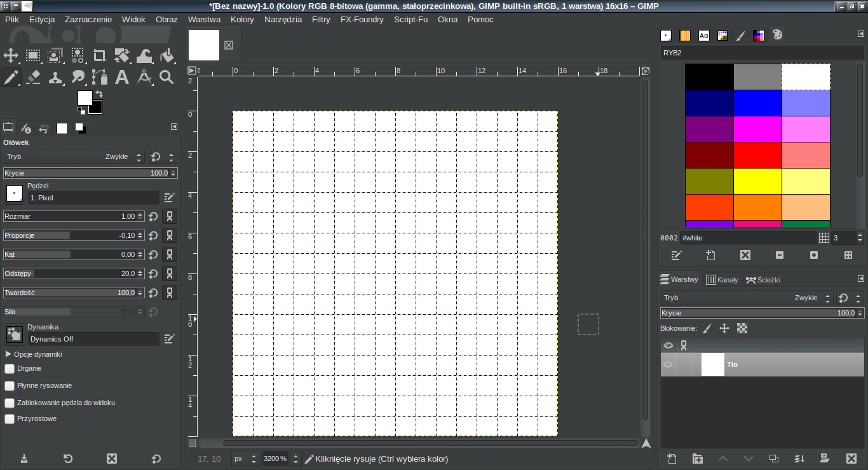868x470 pixels.
Task: Open the Narzędzia menu
Action: tap(283, 19)
